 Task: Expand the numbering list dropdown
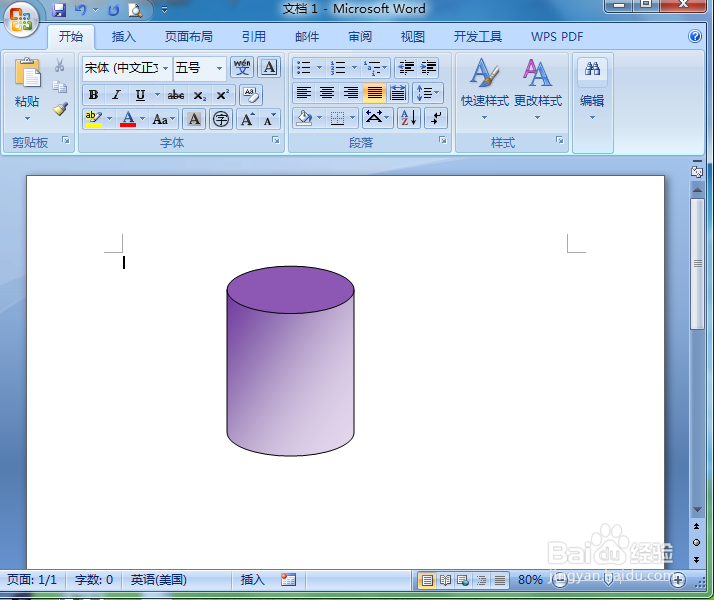(x=355, y=68)
